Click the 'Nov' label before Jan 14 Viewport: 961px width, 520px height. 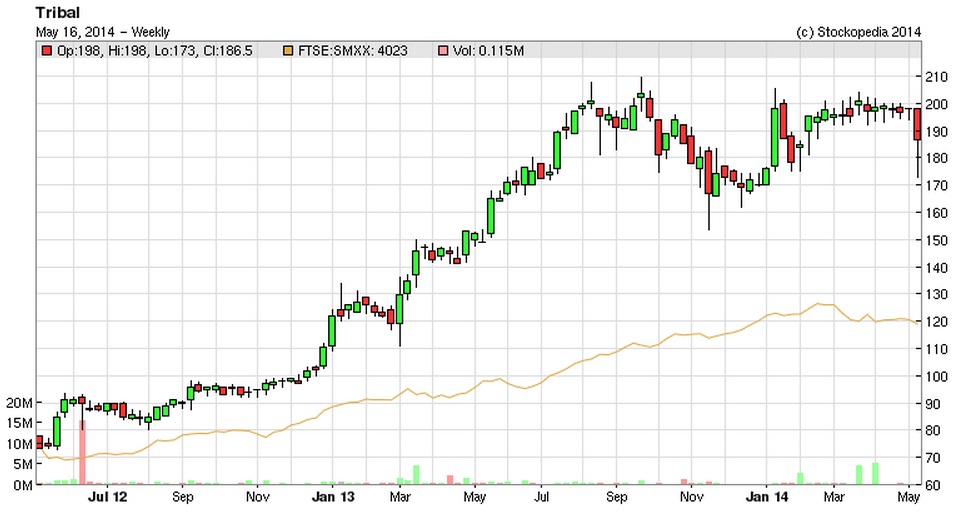691,497
